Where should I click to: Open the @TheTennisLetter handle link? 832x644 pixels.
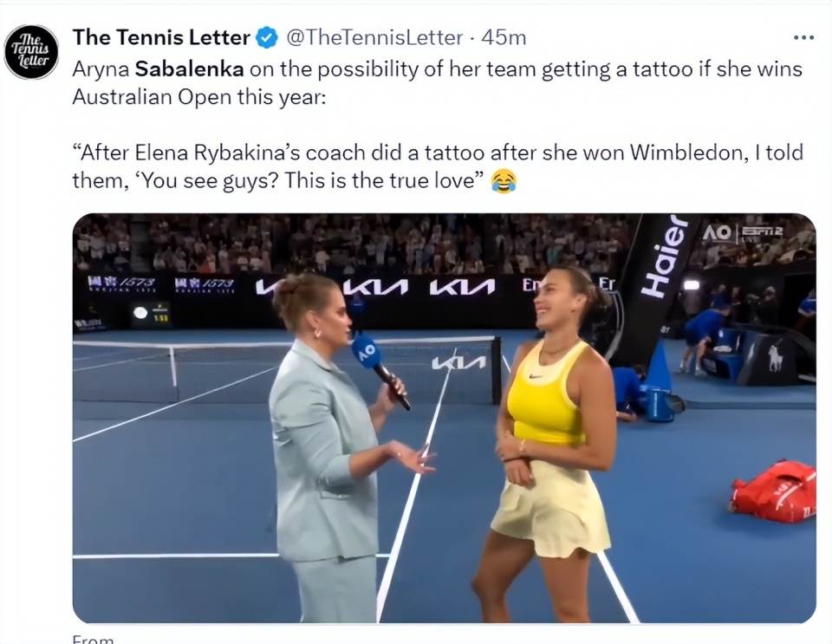[x=374, y=37]
